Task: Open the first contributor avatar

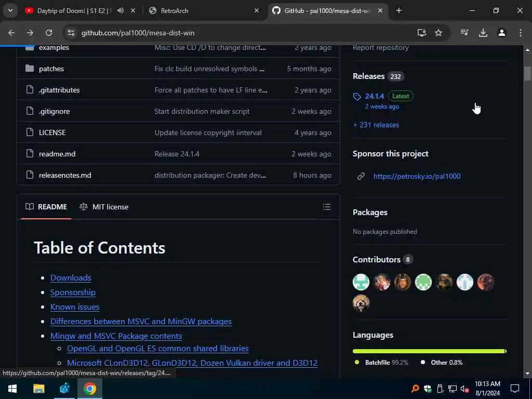Action: [361, 282]
